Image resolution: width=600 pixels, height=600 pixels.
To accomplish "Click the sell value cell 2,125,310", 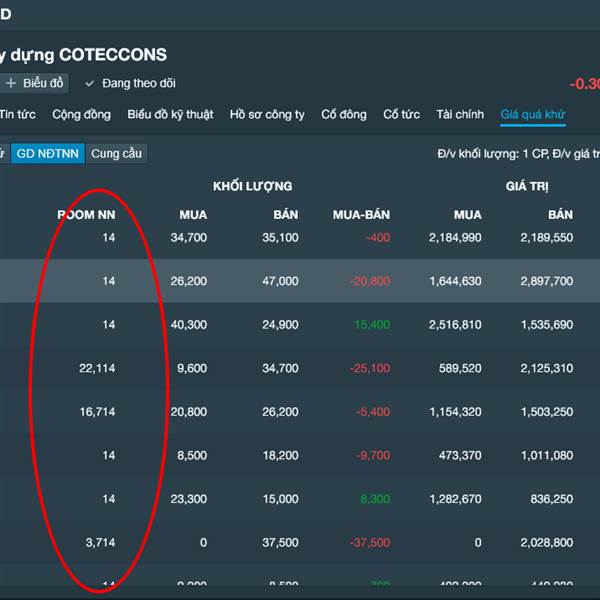I will point(546,368).
